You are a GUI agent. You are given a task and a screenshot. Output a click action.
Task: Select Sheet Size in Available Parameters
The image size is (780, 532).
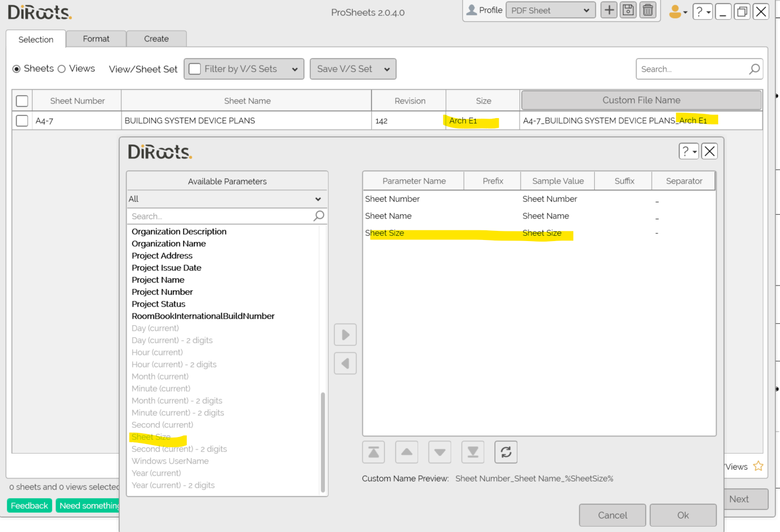tap(151, 437)
